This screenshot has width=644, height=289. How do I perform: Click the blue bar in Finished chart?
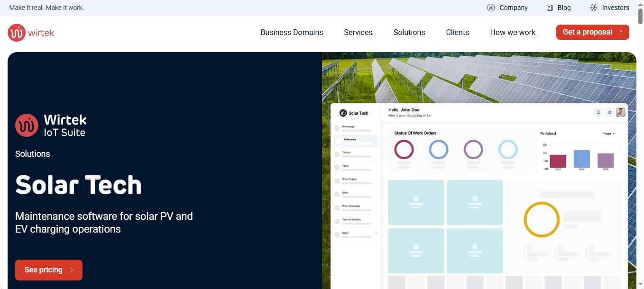(582, 159)
